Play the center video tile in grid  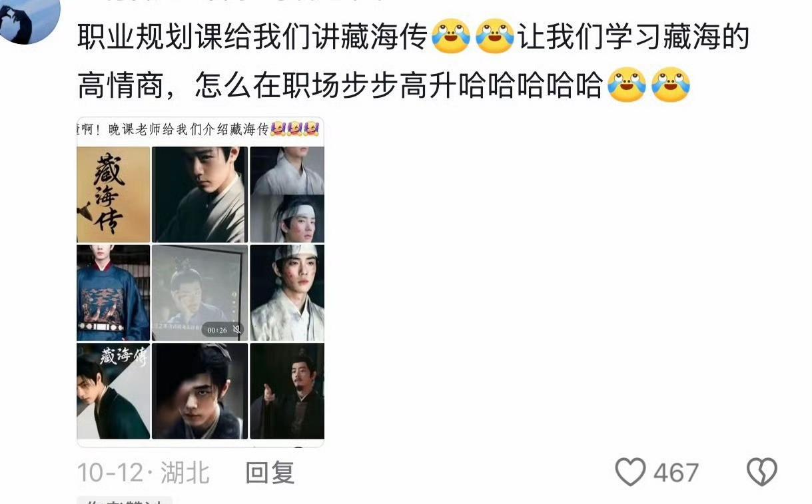point(200,293)
